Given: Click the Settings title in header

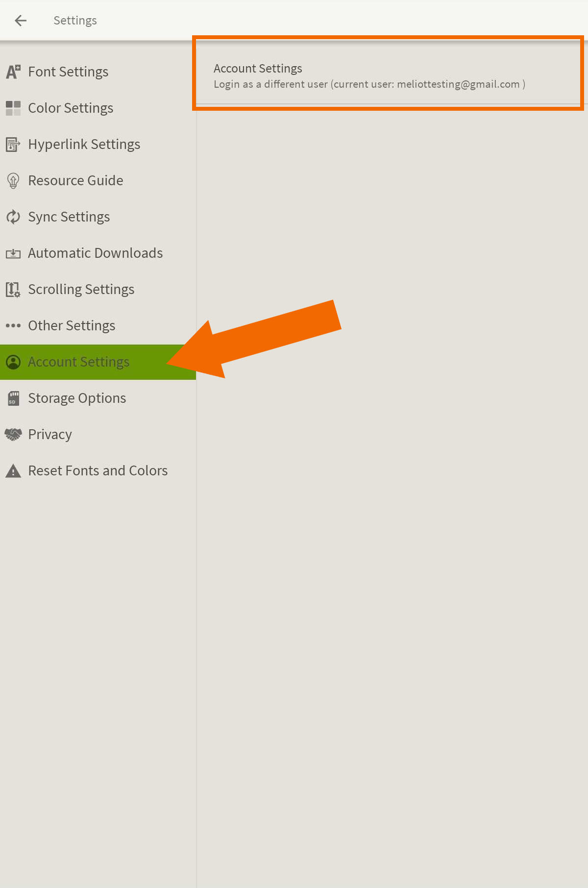Looking at the screenshot, I should click(x=75, y=21).
